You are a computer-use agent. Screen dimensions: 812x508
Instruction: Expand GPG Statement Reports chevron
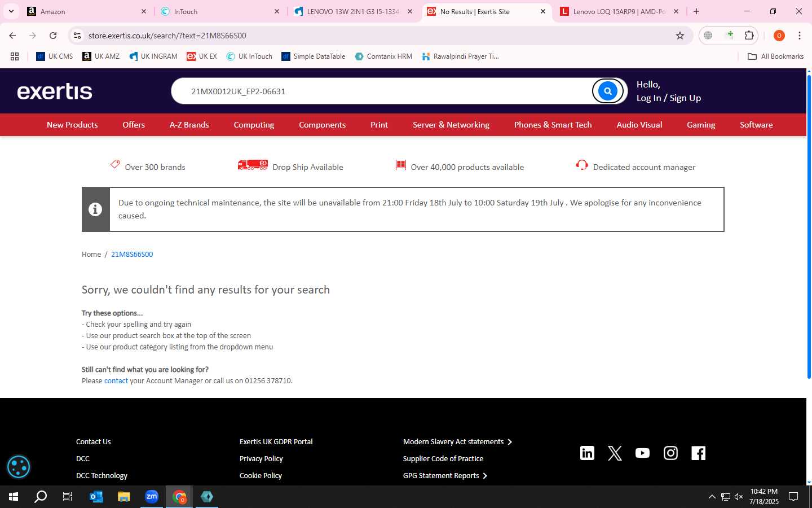(x=485, y=476)
